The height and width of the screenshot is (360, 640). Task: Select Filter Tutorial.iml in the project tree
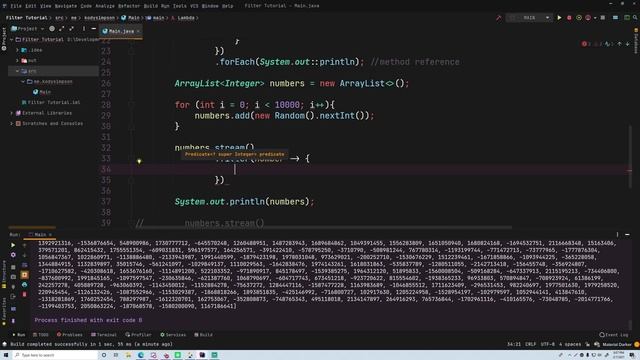(51, 102)
